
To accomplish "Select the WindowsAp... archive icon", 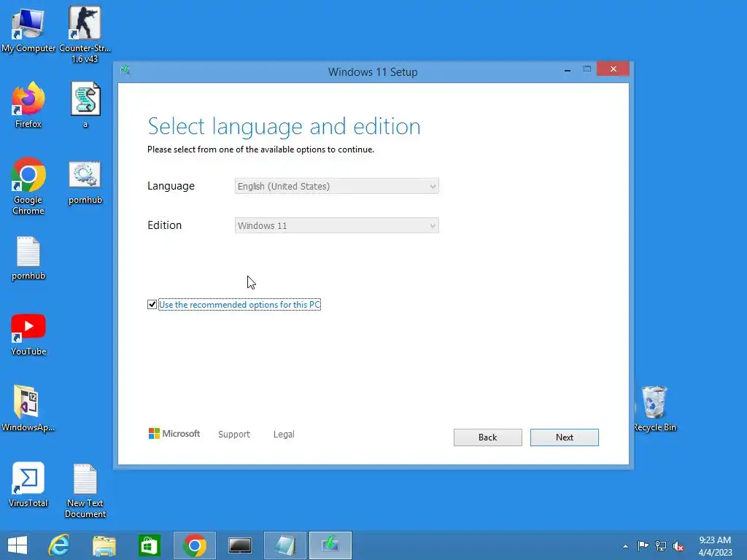I will (x=28, y=408).
